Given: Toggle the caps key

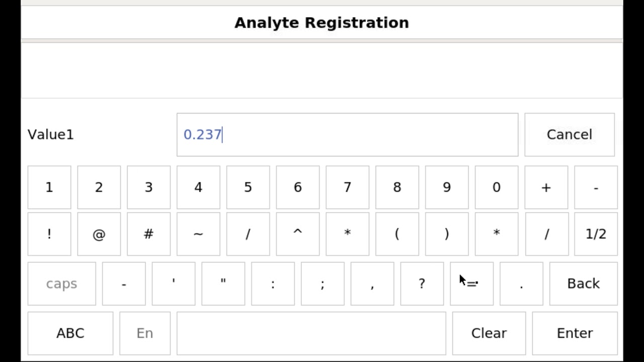Looking at the screenshot, I should click(x=61, y=284).
